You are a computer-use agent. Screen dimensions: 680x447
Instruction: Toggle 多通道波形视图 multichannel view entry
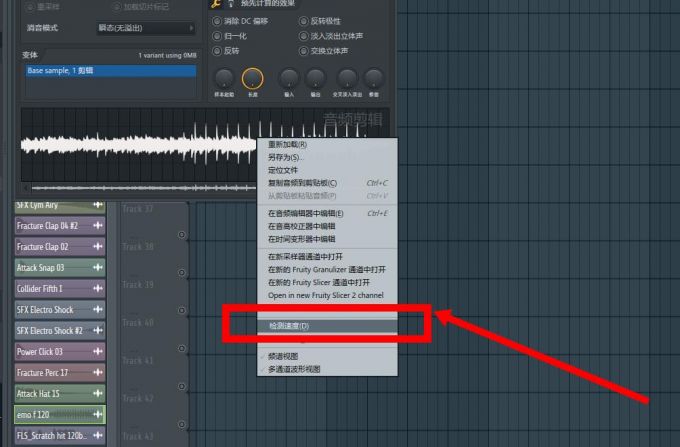tap(327, 369)
